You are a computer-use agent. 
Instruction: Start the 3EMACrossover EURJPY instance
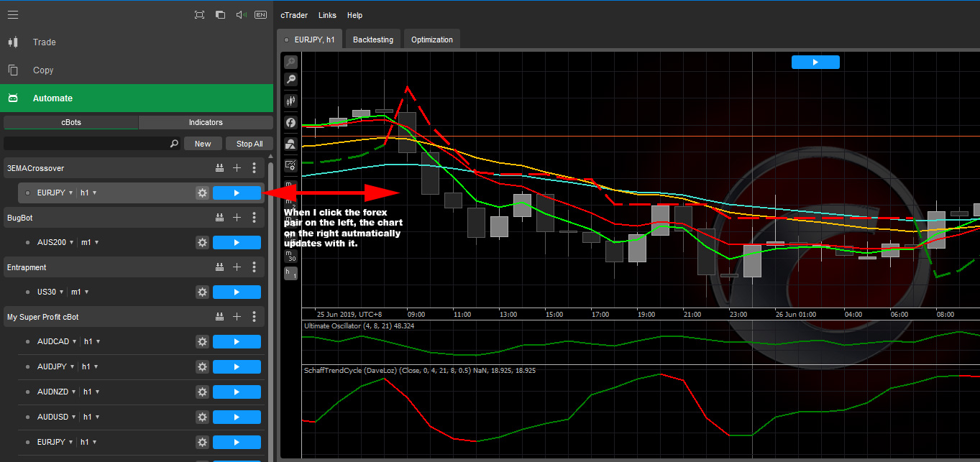pos(237,193)
